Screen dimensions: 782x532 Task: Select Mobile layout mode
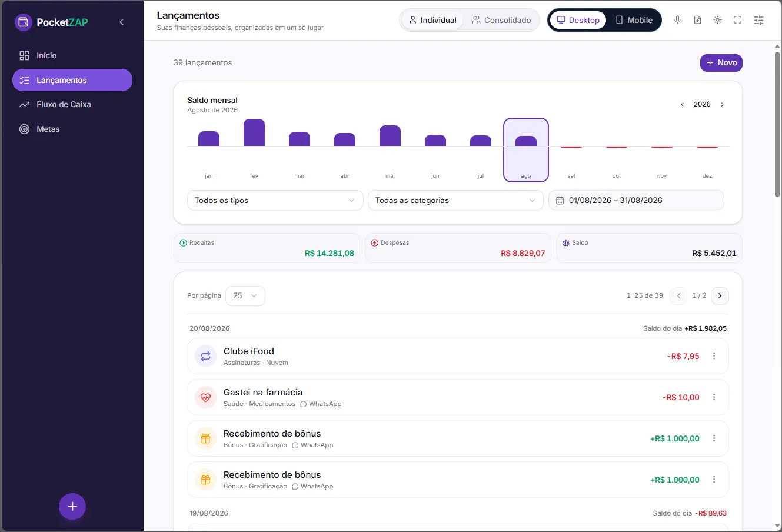pyautogui.click(x=634, y=20)
